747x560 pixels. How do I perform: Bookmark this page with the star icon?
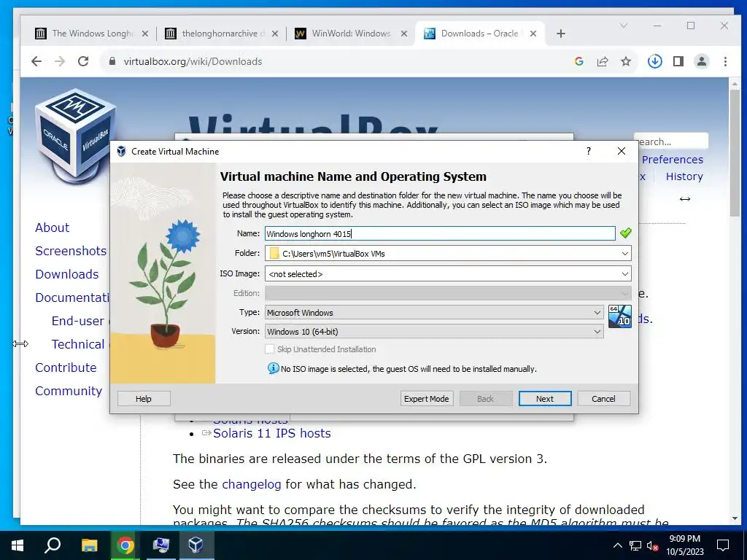point(626,61)
